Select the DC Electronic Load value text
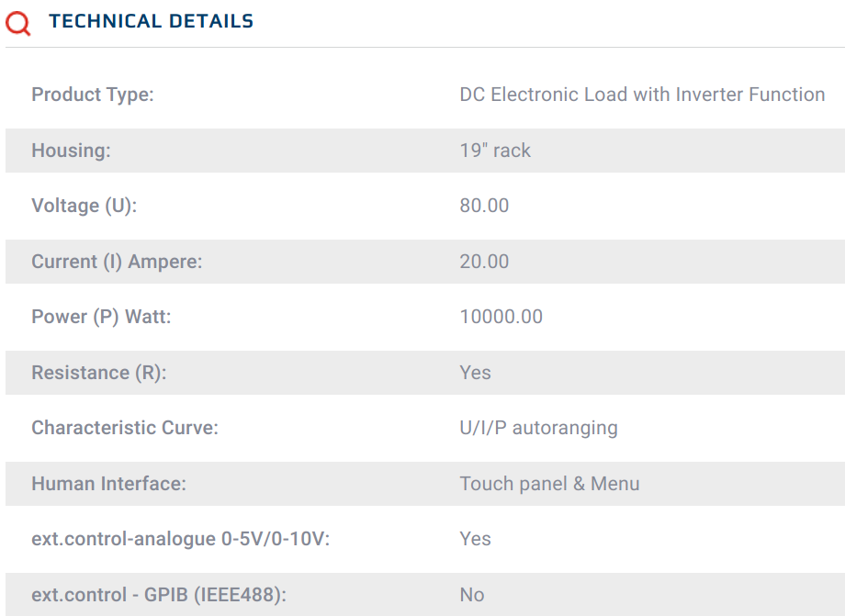Viewport: 845px width, 616px height. (642, 95)
